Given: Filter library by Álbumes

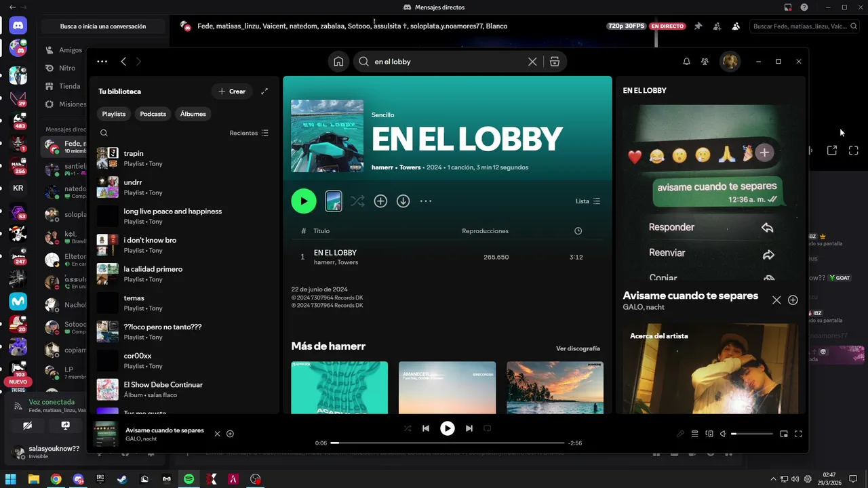Looking at the screenshot, I should click(x=193, y=114).
